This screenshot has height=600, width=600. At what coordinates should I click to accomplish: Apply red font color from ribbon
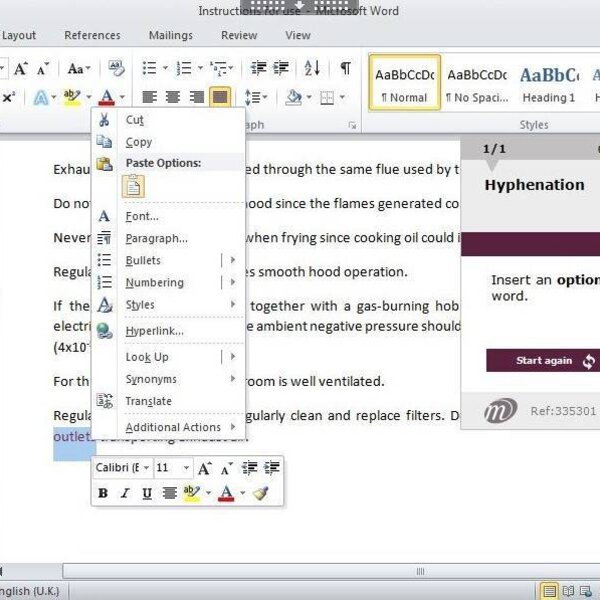tap(106, 98)
